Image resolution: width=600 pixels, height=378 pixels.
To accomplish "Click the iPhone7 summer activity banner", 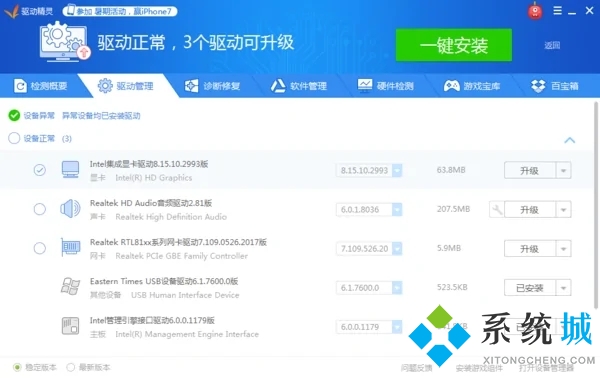I will (120, 11).
